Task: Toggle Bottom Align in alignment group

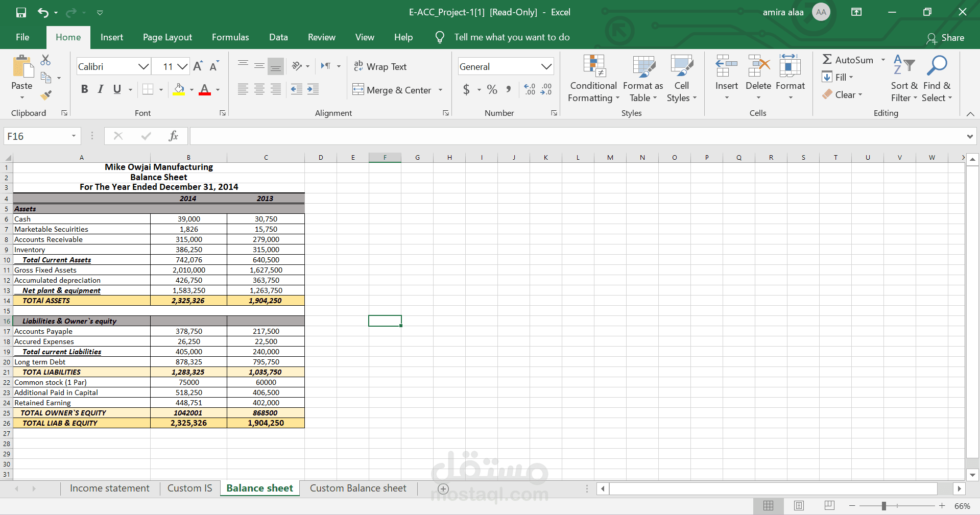Action: click(x=276, y=66)
